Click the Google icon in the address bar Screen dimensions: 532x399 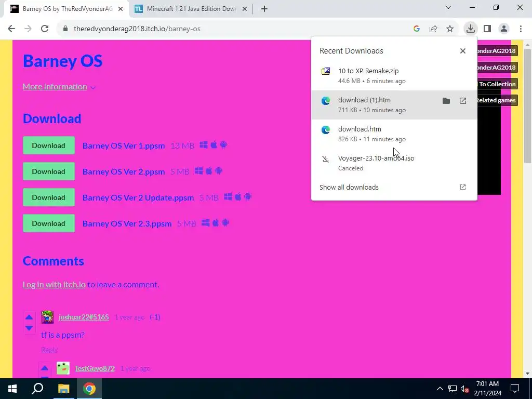click(x=417, y=29)
